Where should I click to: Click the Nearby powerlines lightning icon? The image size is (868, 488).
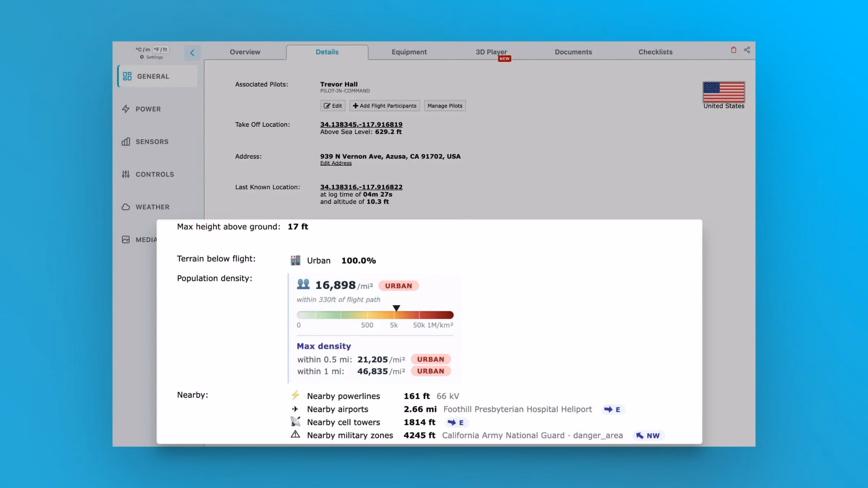click(x=295, y=395)
